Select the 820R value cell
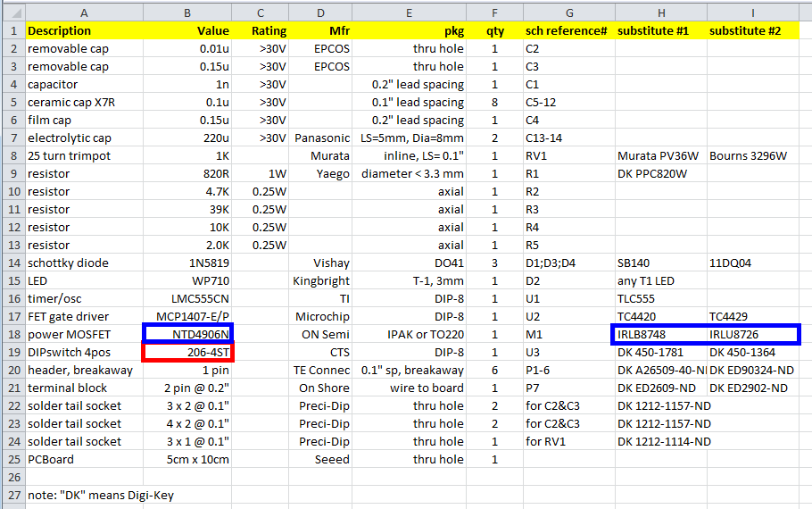This screenshot has height=509, width=812. click(x=187, y=173)
